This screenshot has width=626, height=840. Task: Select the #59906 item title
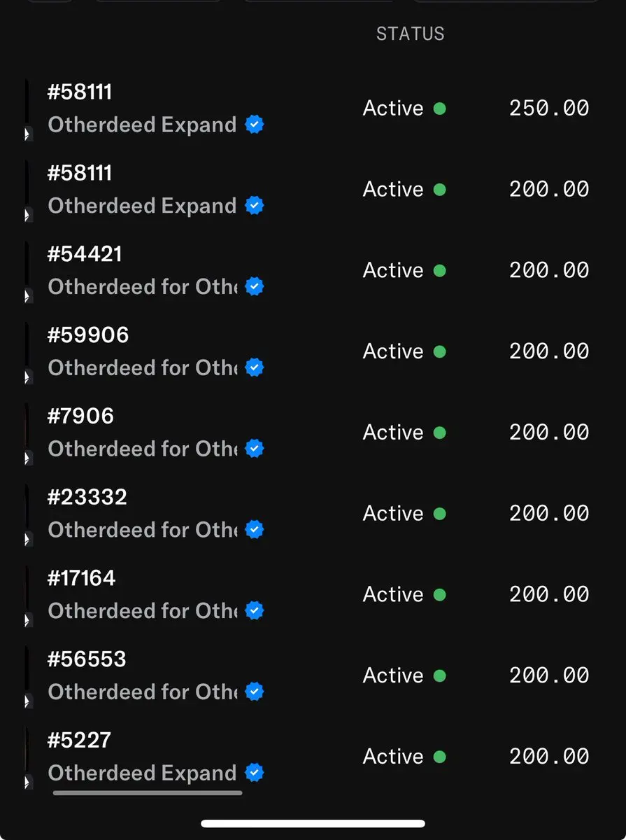(x=88, y=335)
